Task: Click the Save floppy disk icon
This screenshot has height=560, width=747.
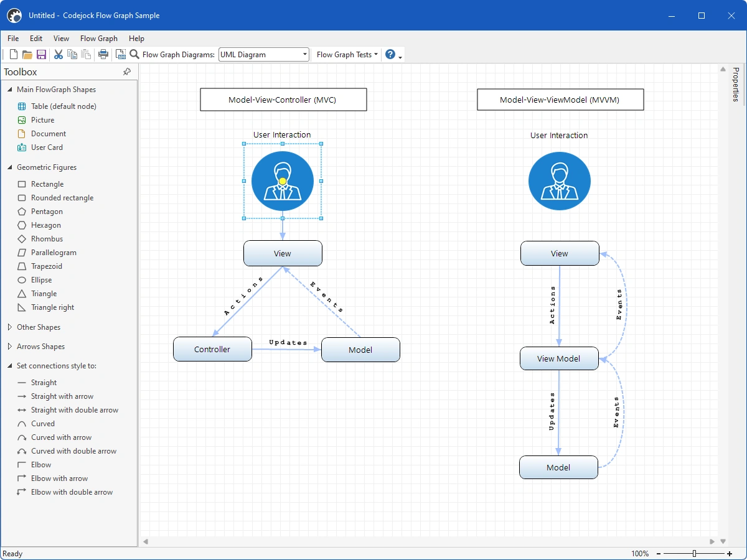Action: click(42, 54)
